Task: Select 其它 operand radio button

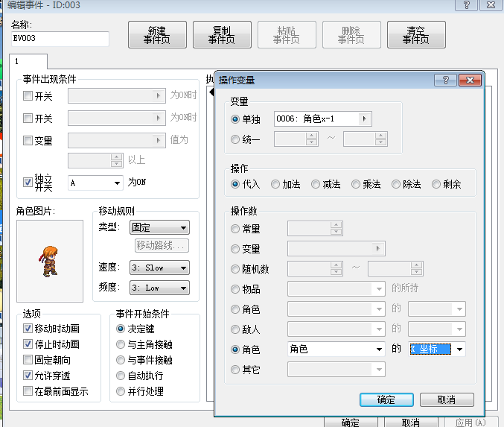Action: click(x=235, y=370)
